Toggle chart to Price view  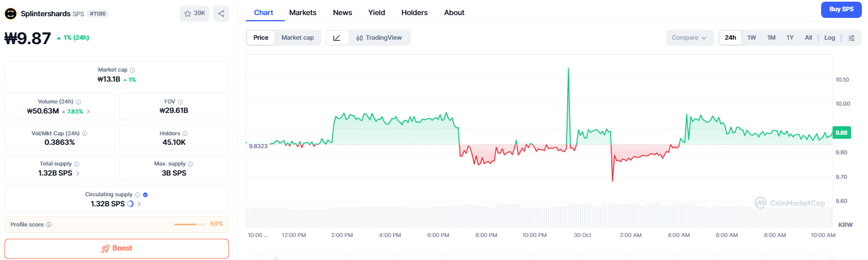(x=261, y=37)
